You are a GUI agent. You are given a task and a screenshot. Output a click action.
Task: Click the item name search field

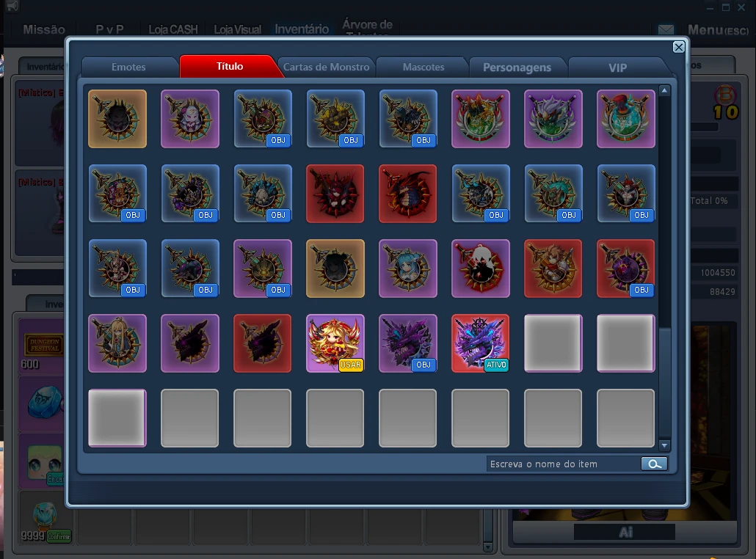click(x=562, y=464)
